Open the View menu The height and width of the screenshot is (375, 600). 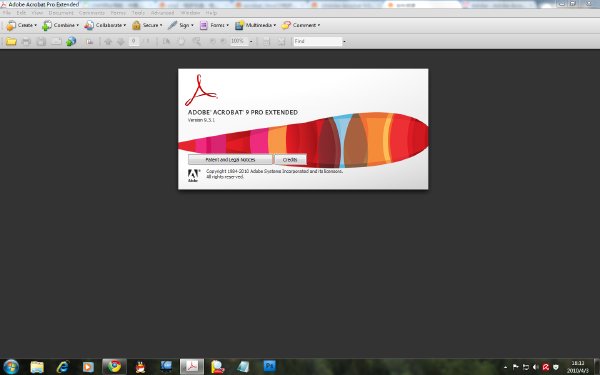point(37,13)
